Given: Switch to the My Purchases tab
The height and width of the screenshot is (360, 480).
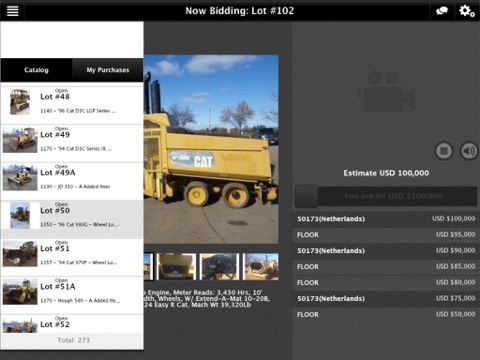Looking at the screenshot, I should click(x=108, y=70).
